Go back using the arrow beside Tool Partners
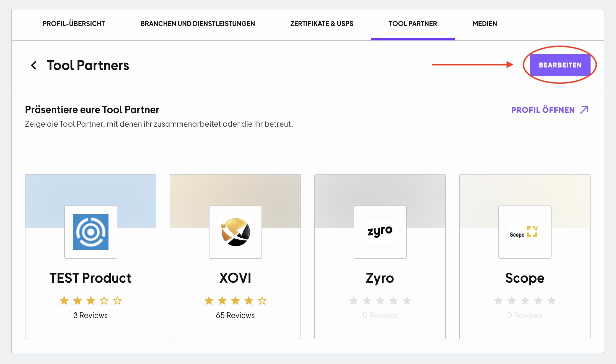616x364 pixels. pos(34,65)
